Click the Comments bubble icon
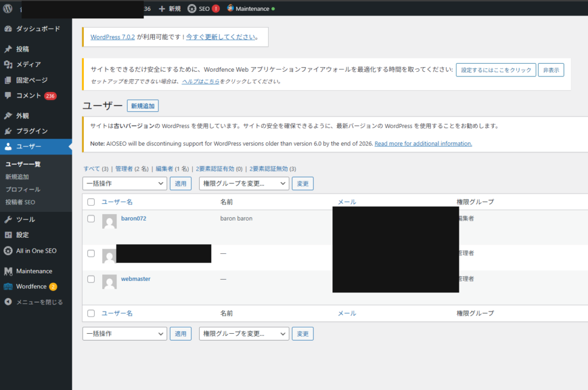 pos(8,95)
